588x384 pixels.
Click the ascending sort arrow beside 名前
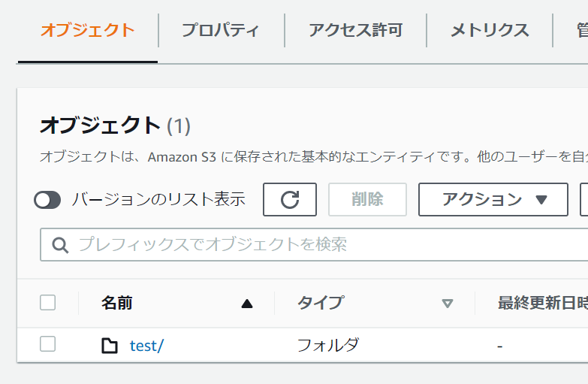point(247,304)
